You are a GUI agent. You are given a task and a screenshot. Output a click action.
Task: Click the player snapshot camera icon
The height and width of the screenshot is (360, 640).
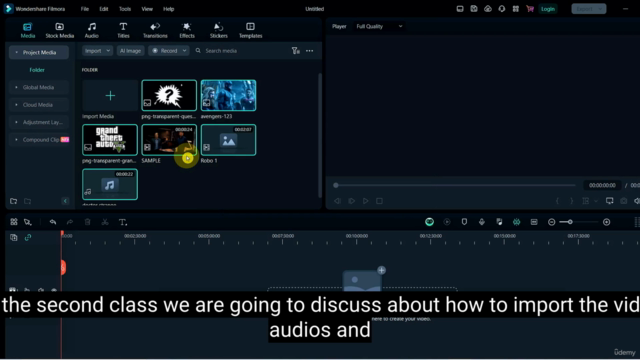623,201
